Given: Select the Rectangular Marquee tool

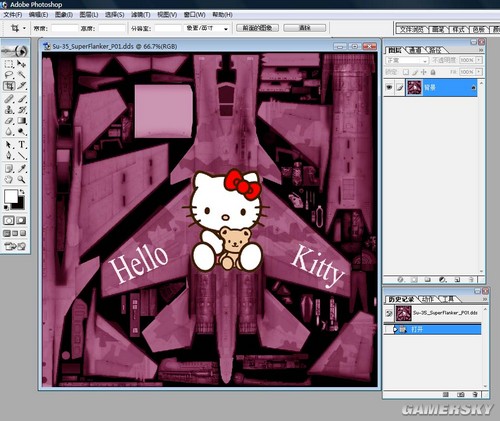Looking at the screenshot, I should click(9, 64).
